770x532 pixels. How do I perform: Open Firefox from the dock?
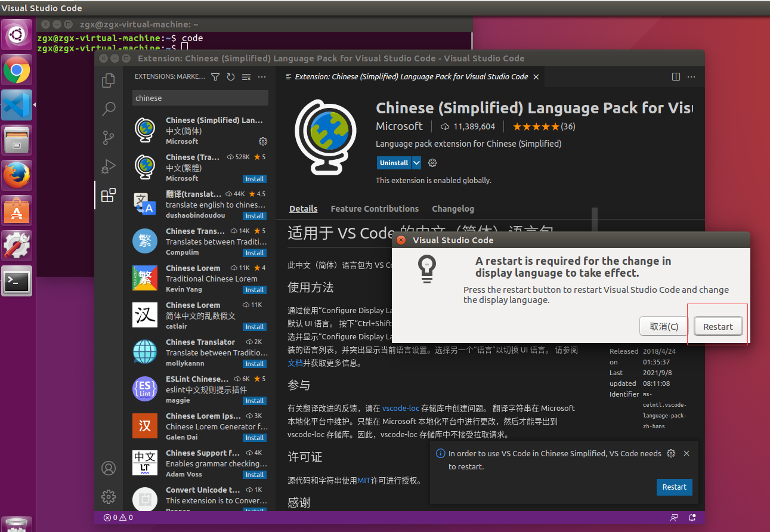[17, 175]
